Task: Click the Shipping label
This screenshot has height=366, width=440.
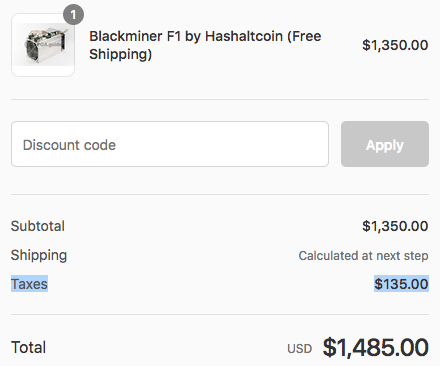Action: click(x=39, y=256)
